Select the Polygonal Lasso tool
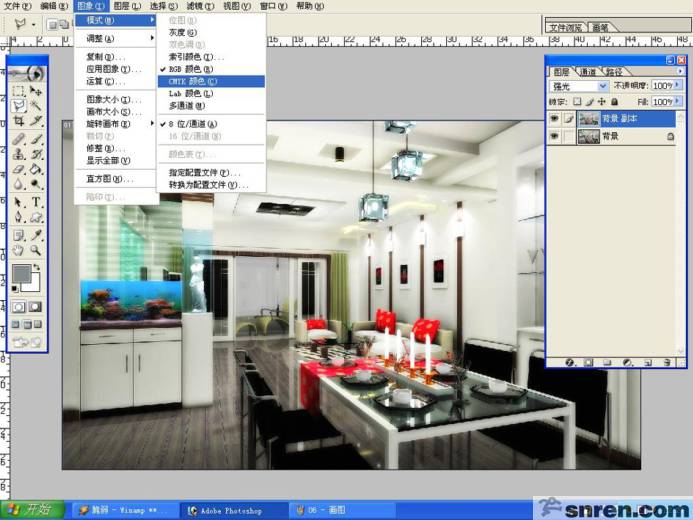The image size is (693, 520). click(18, 106)
